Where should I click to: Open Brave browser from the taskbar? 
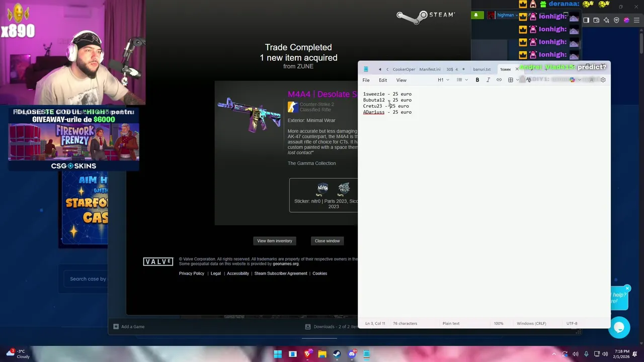pos(307,354)
